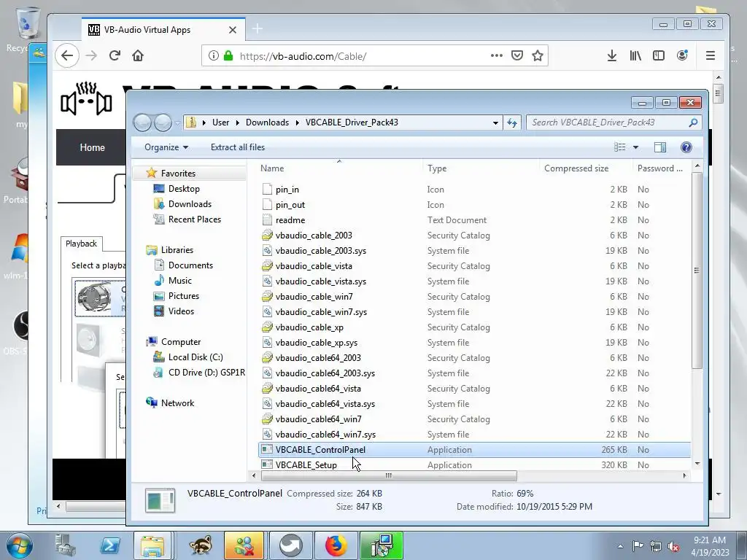Viewport: 747px width, 560px height.
Task: Sort by Type column header
Action: [481, 168]
